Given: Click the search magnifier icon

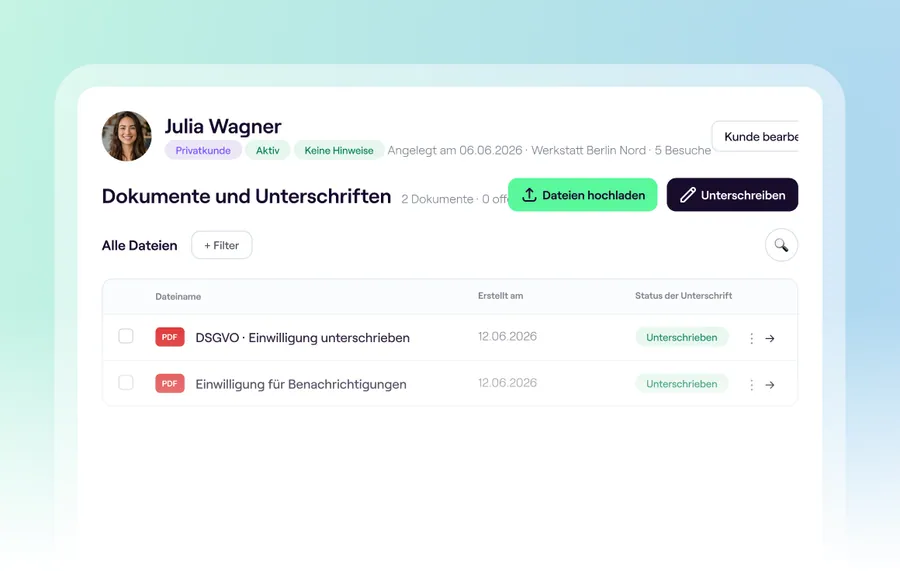Looking at the screenshot, I should coord(781,245).
